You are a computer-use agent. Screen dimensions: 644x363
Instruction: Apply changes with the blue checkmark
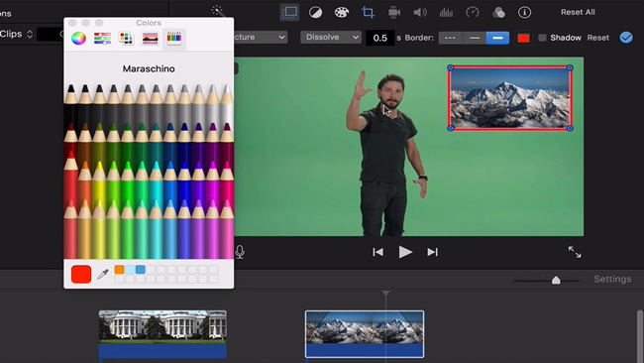[626, 38]
